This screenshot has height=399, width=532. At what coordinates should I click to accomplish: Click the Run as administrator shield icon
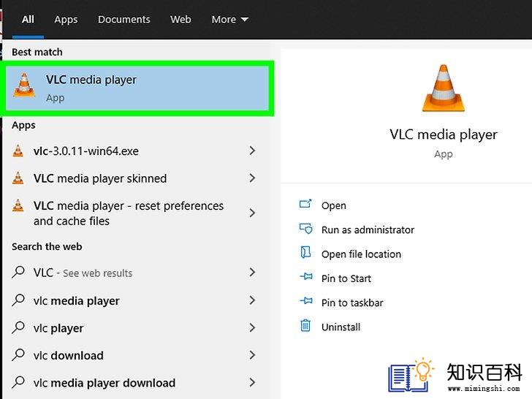tap(305, 229)
